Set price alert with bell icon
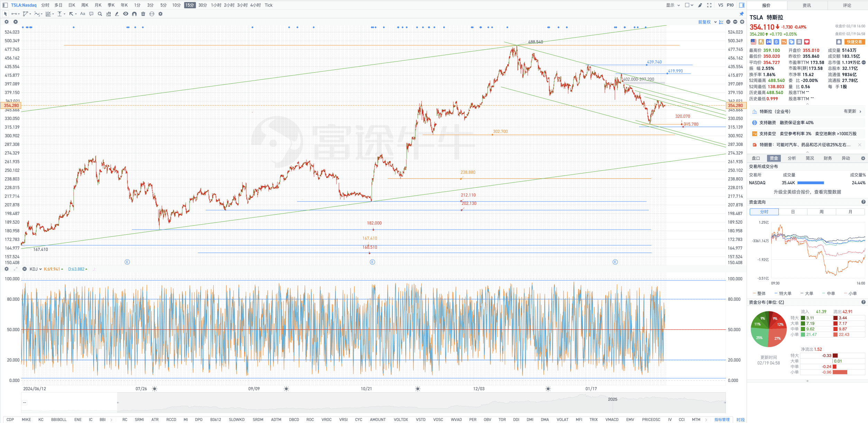868x423 pixels. pos(839,42)
